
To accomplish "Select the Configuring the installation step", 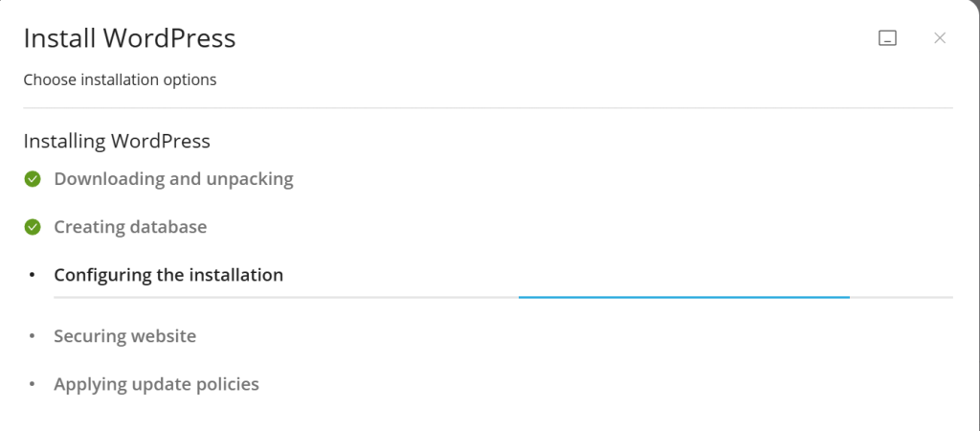I will pyautogui.click(x=168, y=276).
